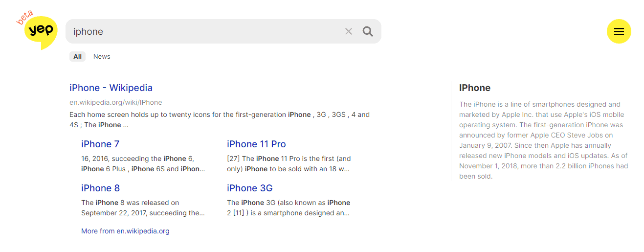Click the IPhone knowledge panel heading
Screen dimensions: 644x252
click(x=475, y=88)
